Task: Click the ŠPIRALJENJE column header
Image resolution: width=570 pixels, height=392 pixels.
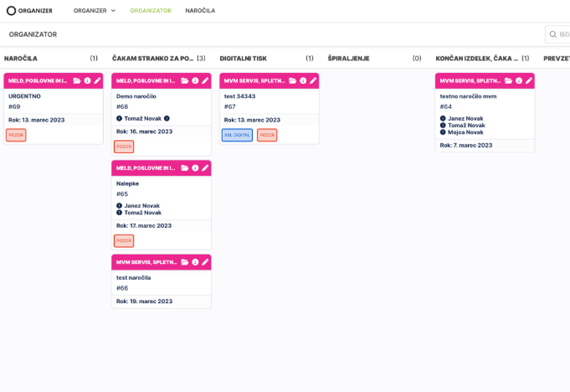Action: pos(352,58)
